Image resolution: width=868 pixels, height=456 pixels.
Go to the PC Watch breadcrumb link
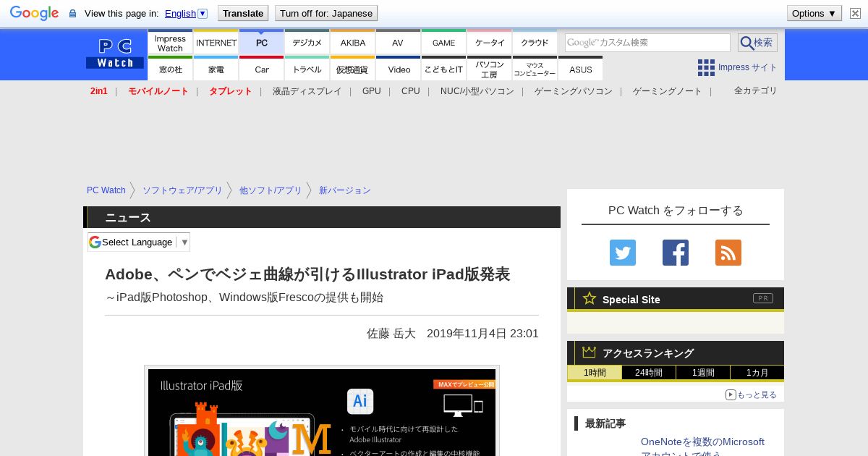[106, 190]
